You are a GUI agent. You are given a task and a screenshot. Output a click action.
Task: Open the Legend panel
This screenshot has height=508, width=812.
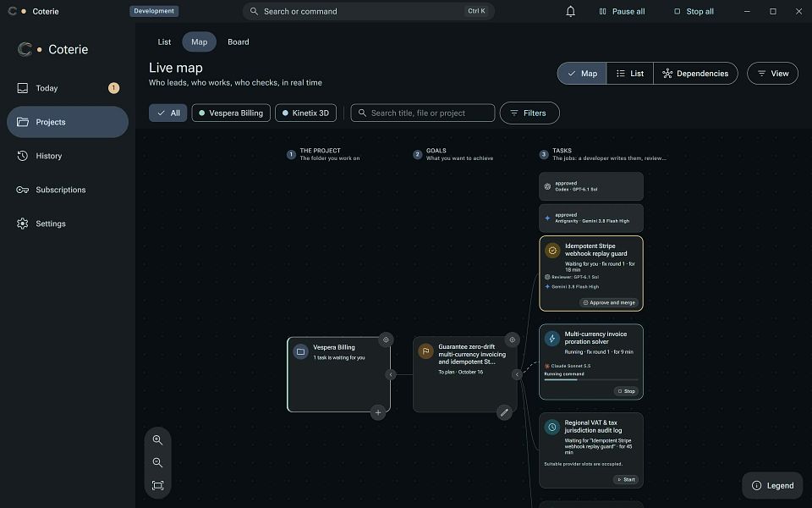pos(772,486)
